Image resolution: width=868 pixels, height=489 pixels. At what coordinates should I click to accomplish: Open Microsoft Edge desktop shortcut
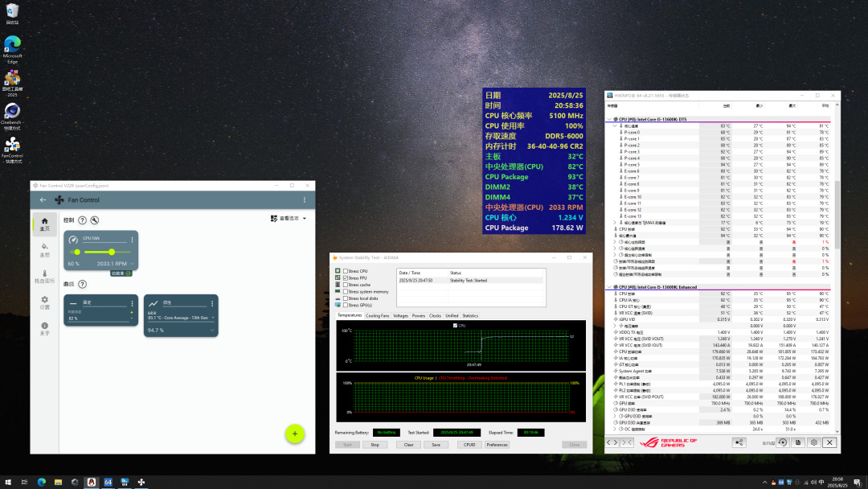point(12,50)
